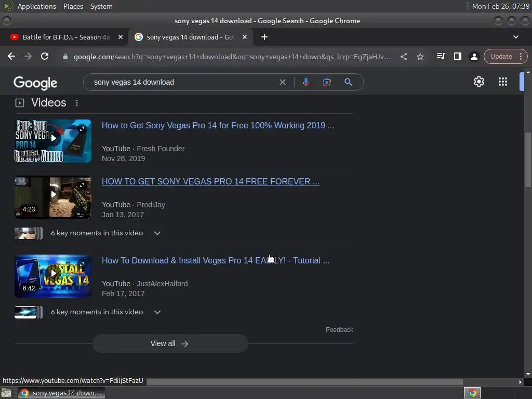Click the Chrome workspace icon in taskbar corner
Image resolution: width=532 pixels, height=399 pixels.
(472, 393)
